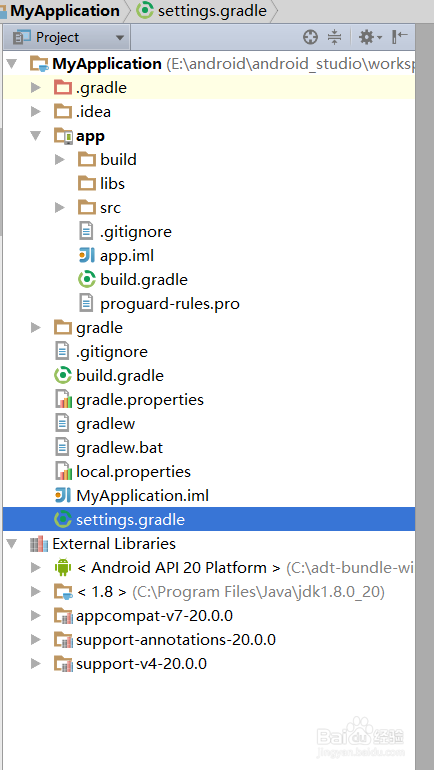Select the app.iml file

pyautogui.click(x=127, y=255)
